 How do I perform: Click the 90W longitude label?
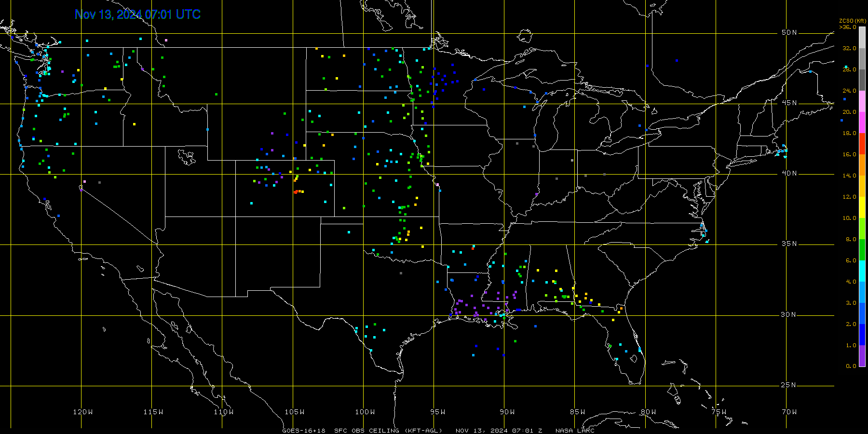(507, 412)
